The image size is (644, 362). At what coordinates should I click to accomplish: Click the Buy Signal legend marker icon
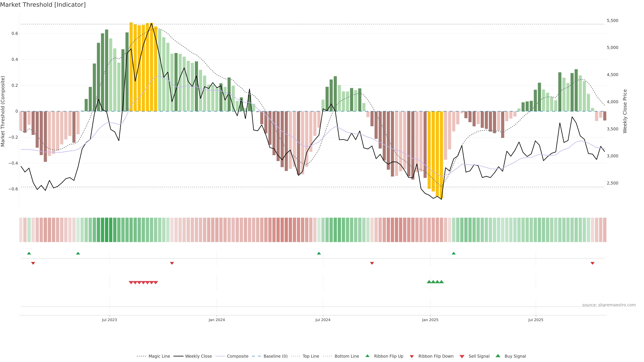point(498,356)
